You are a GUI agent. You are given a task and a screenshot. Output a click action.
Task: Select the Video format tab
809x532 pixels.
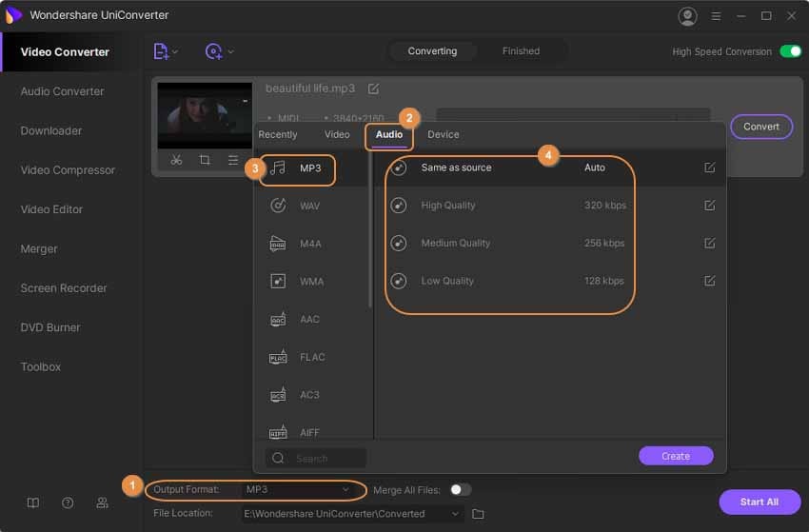[x=337, y=134]
